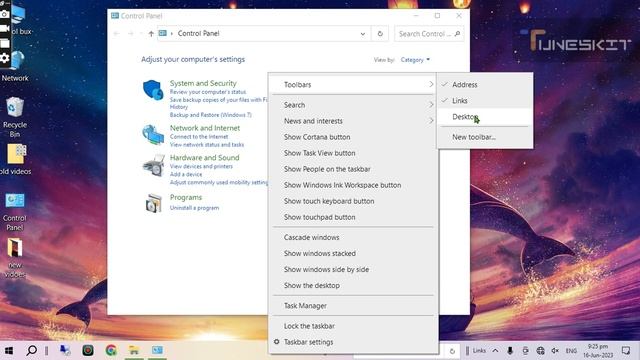This screenshot has height=360, width=640.
Task: Refresh the Control Panel window
Action: [380, 33]
